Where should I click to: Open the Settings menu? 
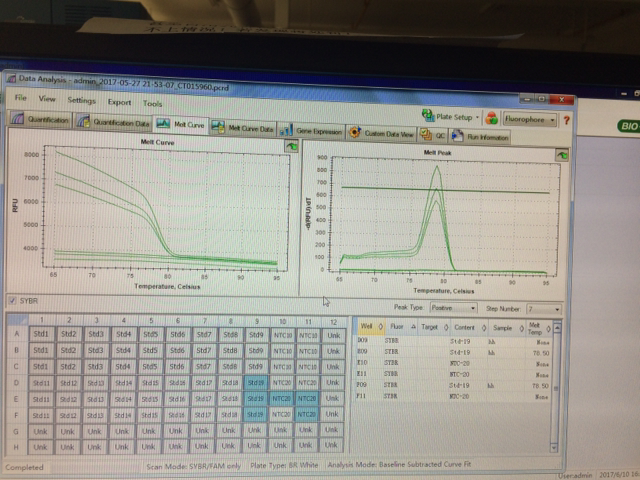82,100
